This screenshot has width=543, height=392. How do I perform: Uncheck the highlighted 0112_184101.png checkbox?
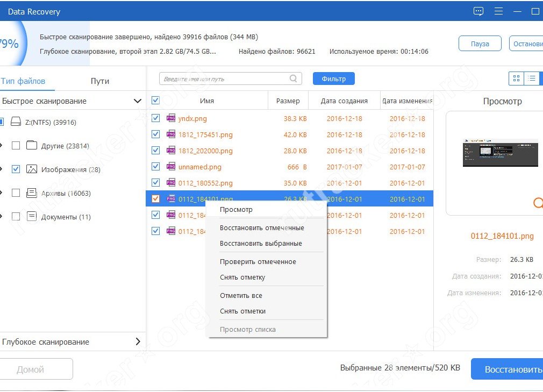click(155, 198)
